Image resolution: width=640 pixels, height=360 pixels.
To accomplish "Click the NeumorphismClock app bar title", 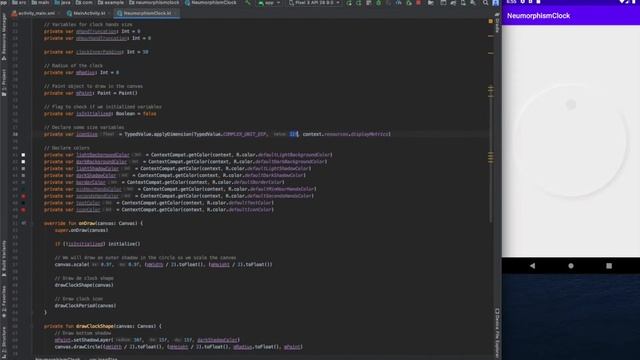I will click(x=538, y=16).
